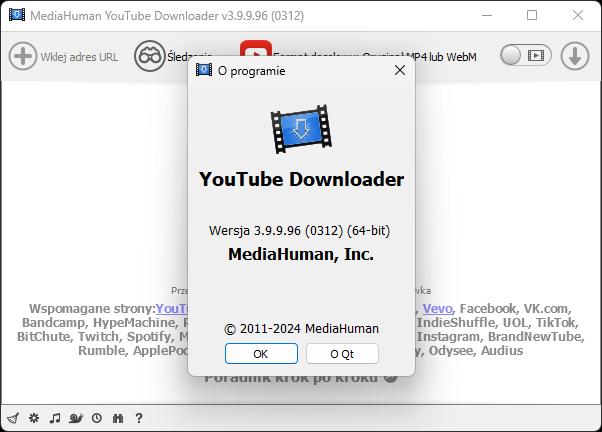602x432 pixels.
Task: Close the 'O programie' dialog
Action: (x=400, y=70)
